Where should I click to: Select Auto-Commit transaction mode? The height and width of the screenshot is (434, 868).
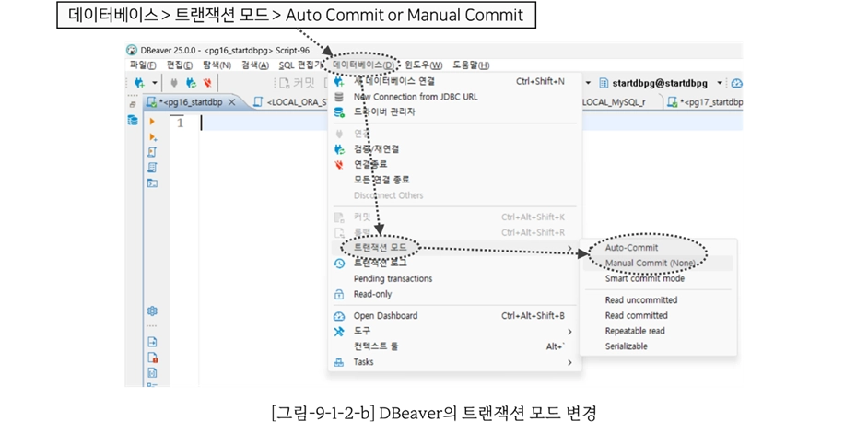pyautogui.click(x=658, y=248)
